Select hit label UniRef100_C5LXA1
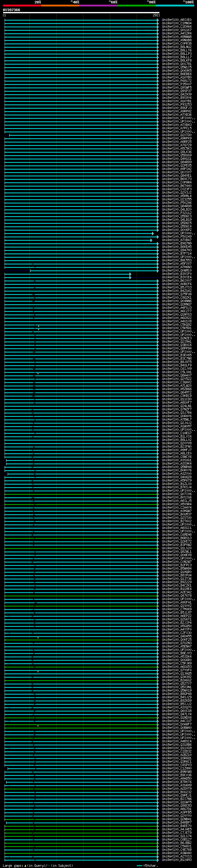 [x=176, y=372]
